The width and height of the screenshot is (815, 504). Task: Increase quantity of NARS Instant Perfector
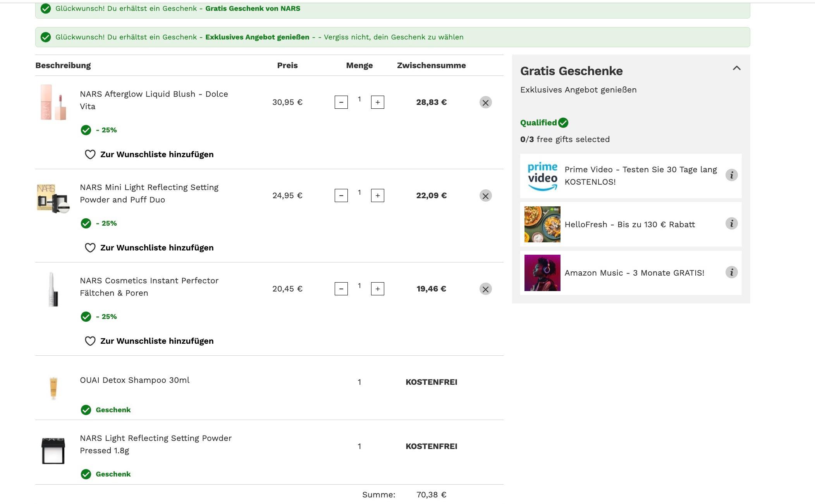(x=377, y=289)
